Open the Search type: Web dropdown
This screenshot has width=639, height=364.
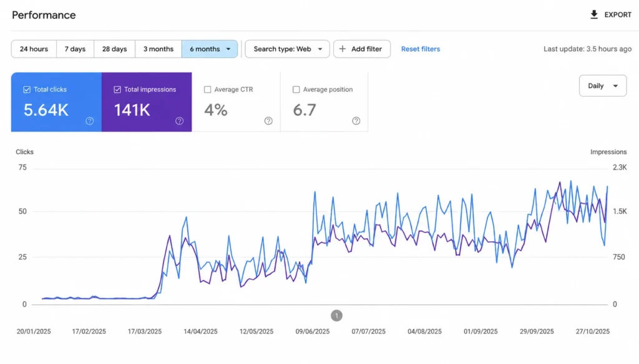coord(287,49)
